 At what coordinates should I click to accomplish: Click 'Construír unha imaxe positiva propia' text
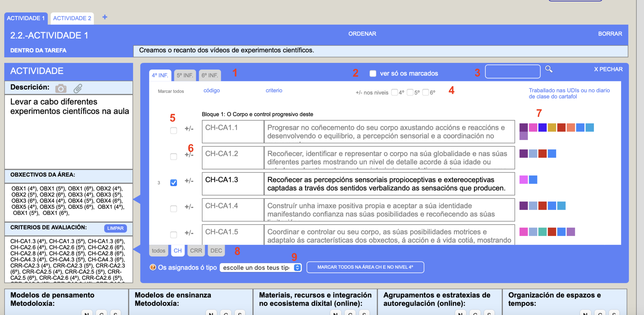(x=390, y=210)
